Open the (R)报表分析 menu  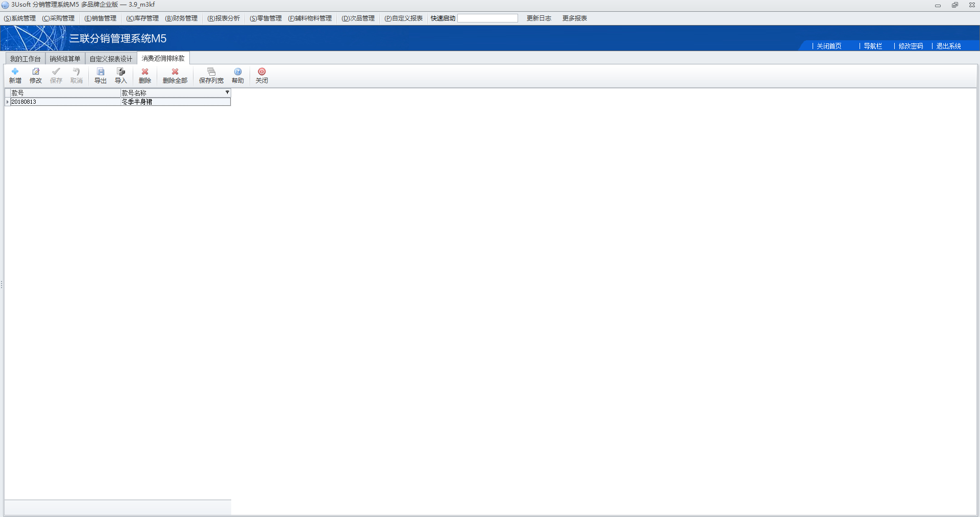tap(224, 18)
